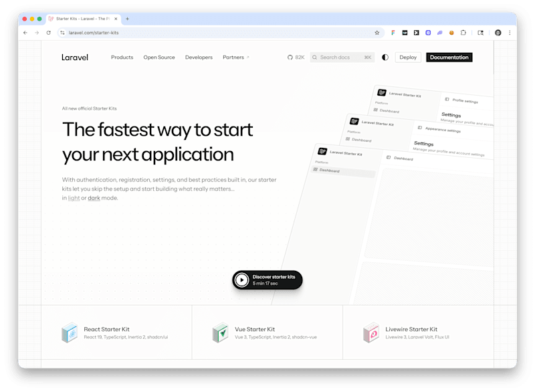Open the Products navigation menu
The width and height of the screenshot is (535, 392).
[x=122, y=58]
